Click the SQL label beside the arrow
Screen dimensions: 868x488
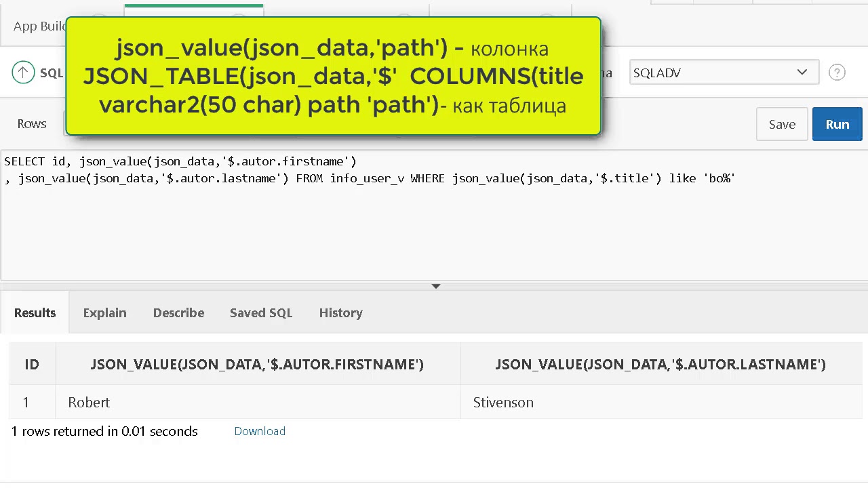click(52, 73)
